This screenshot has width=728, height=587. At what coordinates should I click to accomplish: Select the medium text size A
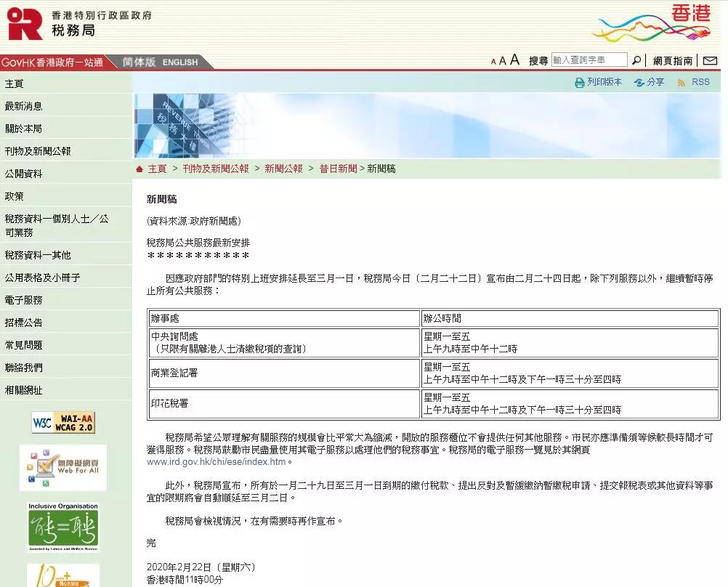[502, 62]
